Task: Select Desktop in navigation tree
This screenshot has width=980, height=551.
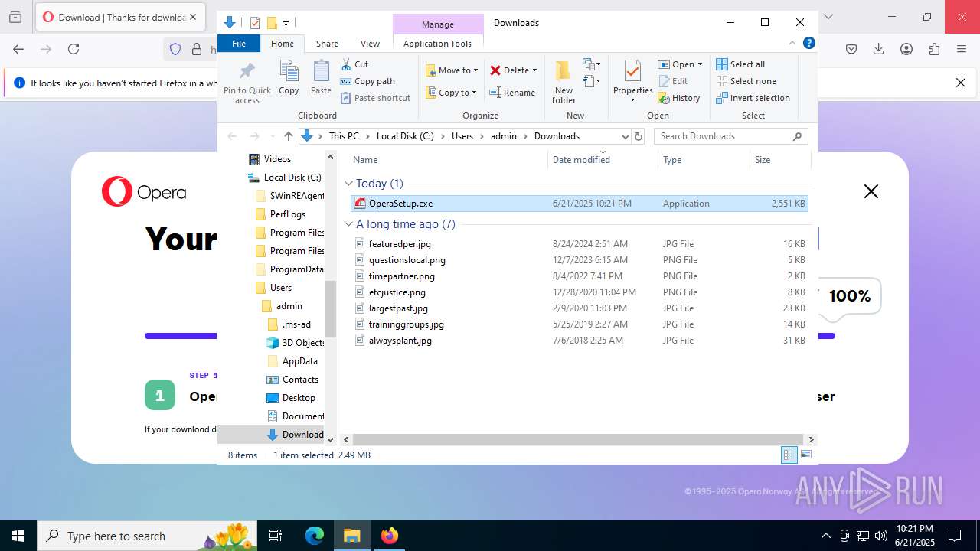Action: click(x=299, y=398)
